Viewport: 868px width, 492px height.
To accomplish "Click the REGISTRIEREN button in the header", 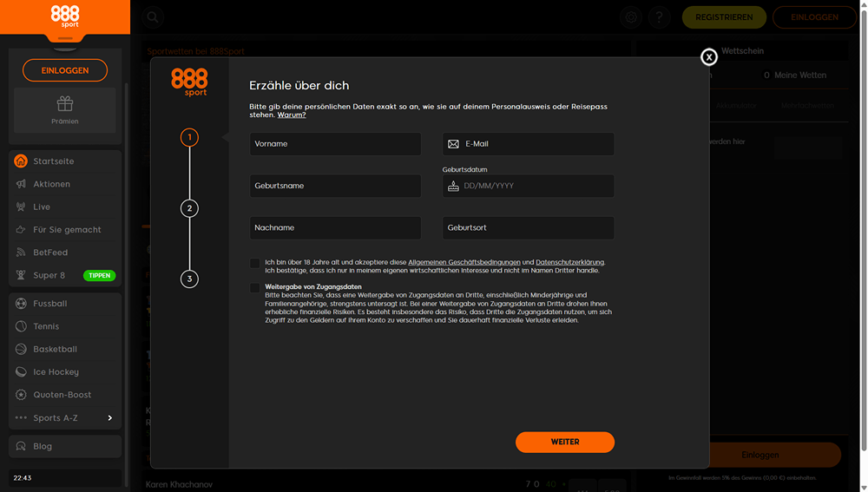I will [724, 17].
